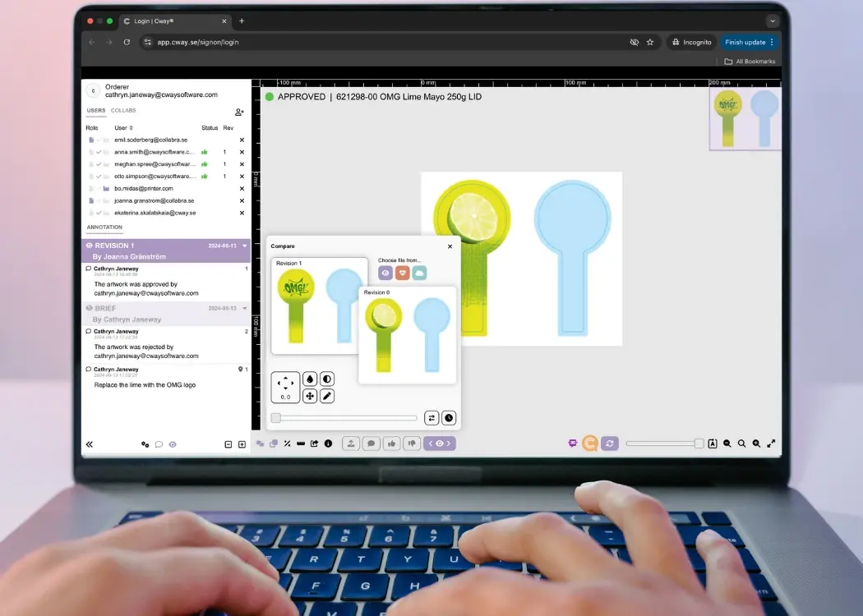Click the fullscreen expand icon
863x616 pixels.
(771, 444)
